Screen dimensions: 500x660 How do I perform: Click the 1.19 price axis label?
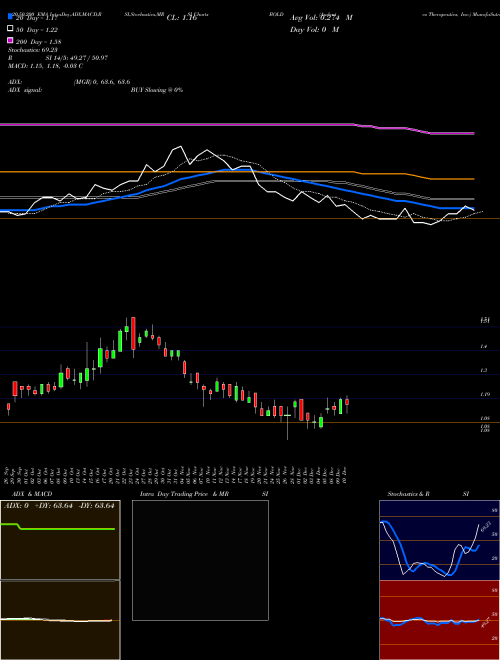tap(484, 394)
